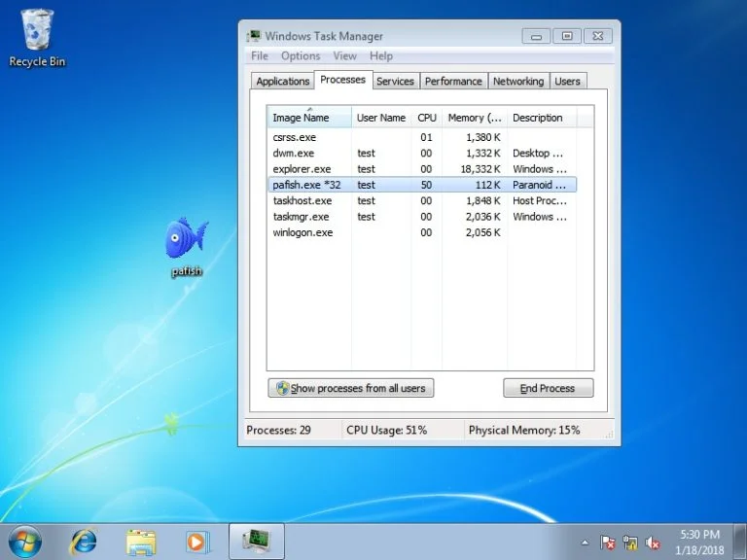Click Task Manager taskbar button icon

257,541
